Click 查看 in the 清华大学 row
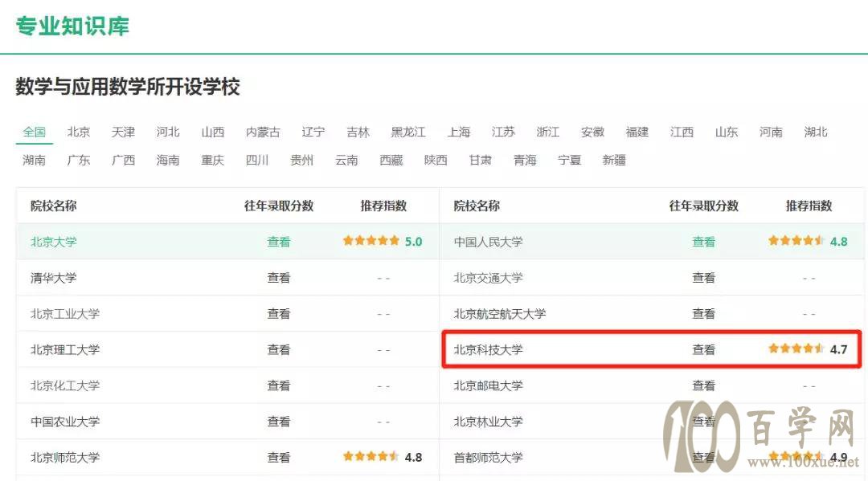The height and width of the screenshot is (481, 868). [278, 278]
